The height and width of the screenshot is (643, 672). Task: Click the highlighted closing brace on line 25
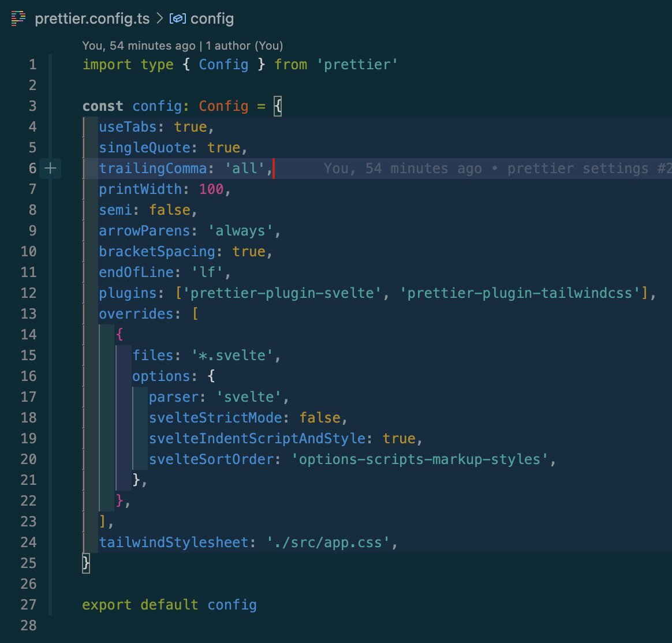(x=87, y=563)
